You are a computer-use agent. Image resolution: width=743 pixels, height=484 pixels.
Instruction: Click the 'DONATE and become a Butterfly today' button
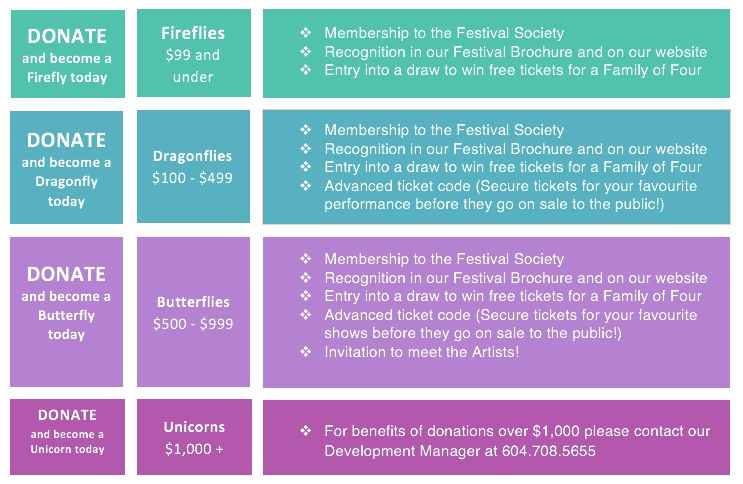(66, 312)
